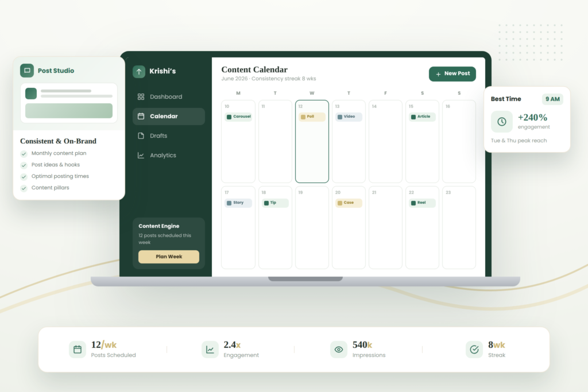588x392 pixels.
Task: Open the Story post on day 17
Action: click(238, 203)
